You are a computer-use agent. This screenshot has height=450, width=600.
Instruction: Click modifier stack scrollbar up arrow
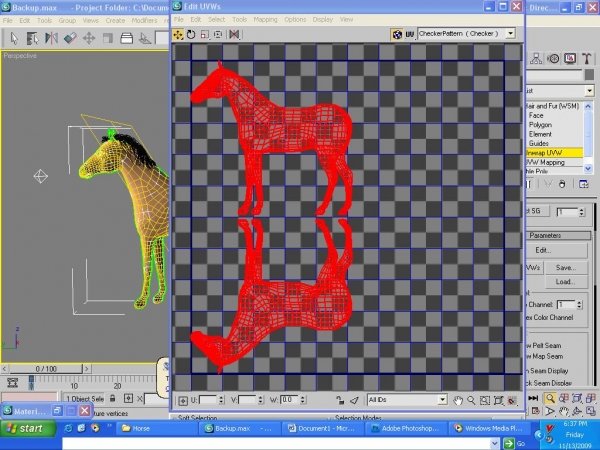588,106
